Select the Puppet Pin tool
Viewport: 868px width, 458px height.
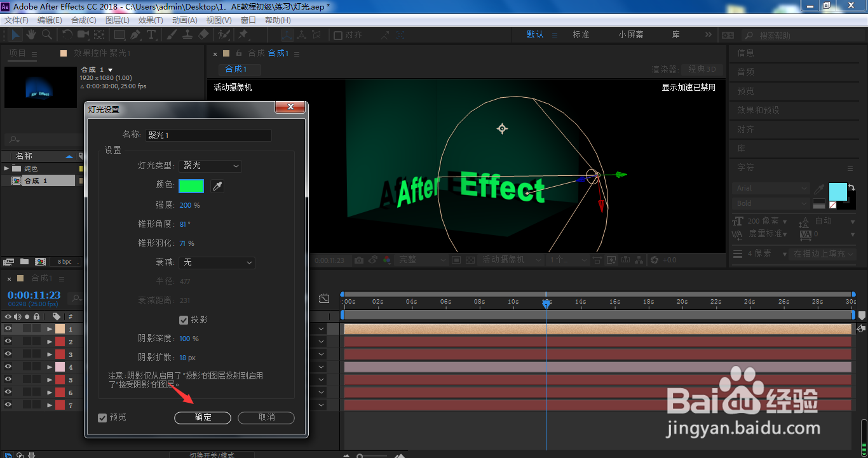[x=243, y=34]
